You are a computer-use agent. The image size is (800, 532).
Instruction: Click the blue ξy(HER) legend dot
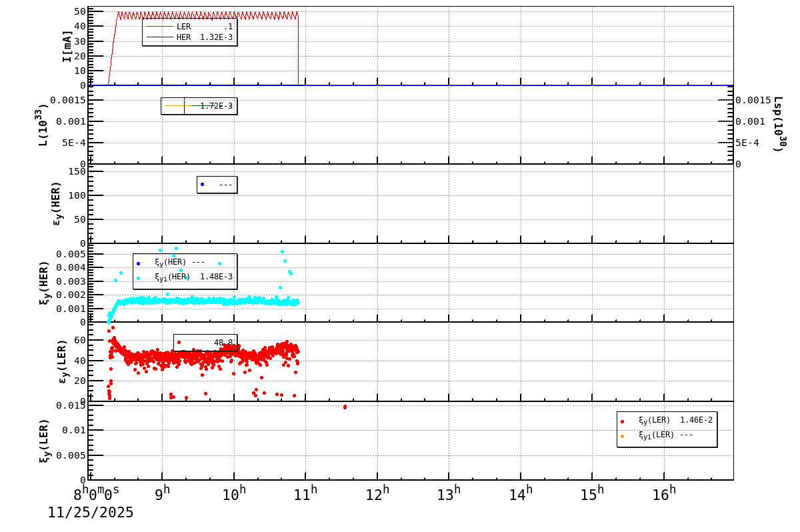click(138, 263)
